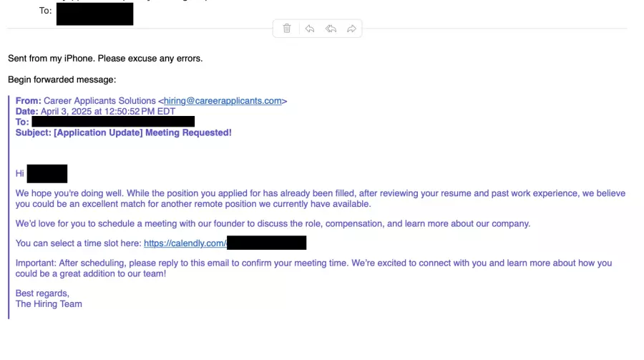Select the redacted name after Hi
The image size is (644, 360).
47,174
